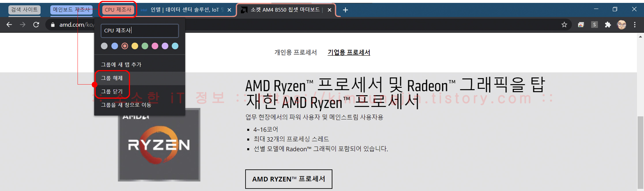Open the Chrome three-dot menu
The height and width of the screenshot is (191, 644).
[x=635, y=25]
